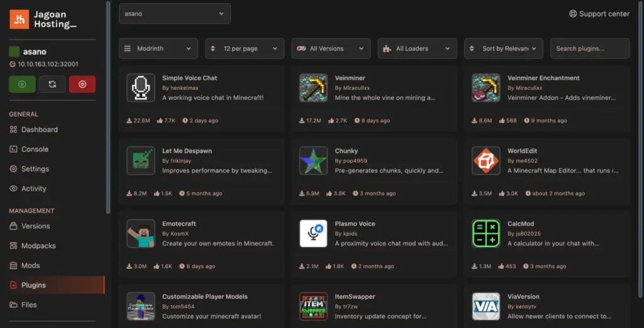Click the Versions stack icon
The height and width of the screenshot is (328, 644).
(14, 226)
